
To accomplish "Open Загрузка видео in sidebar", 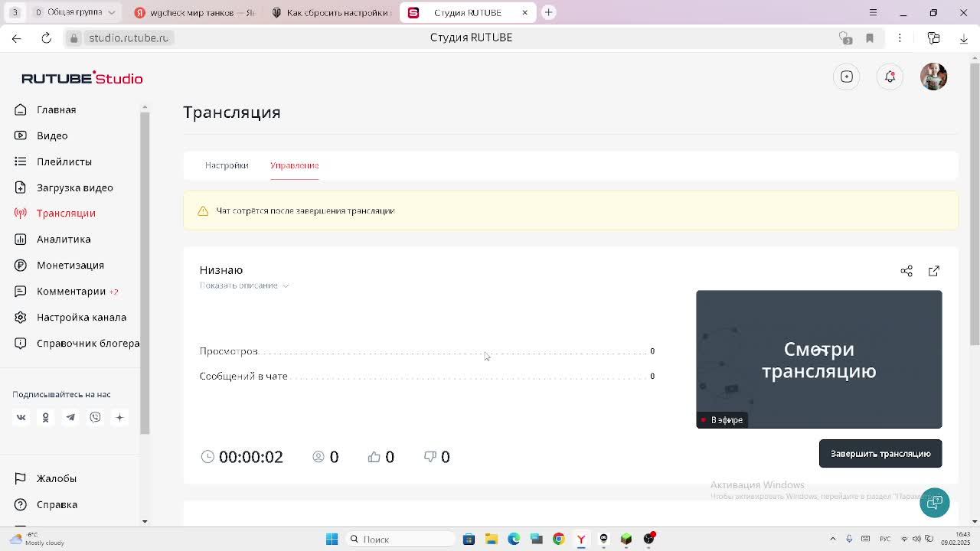I will coord(74,187).
